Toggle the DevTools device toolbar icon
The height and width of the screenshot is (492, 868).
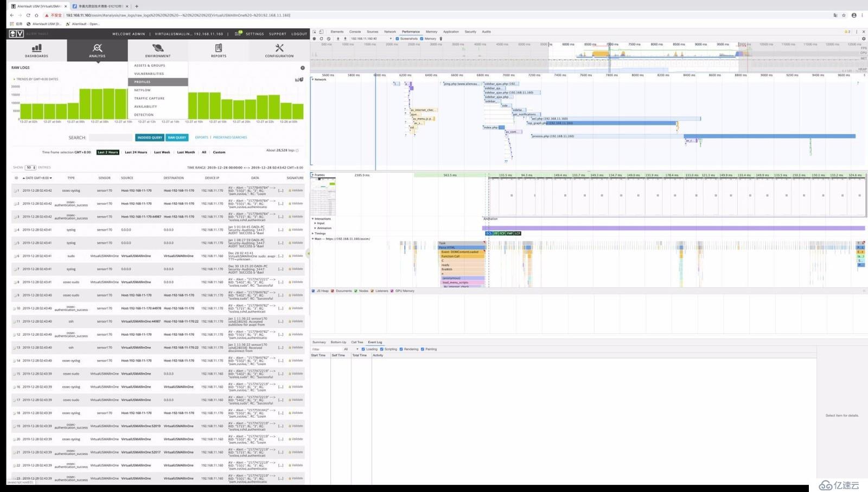click(x=321, y=31)
